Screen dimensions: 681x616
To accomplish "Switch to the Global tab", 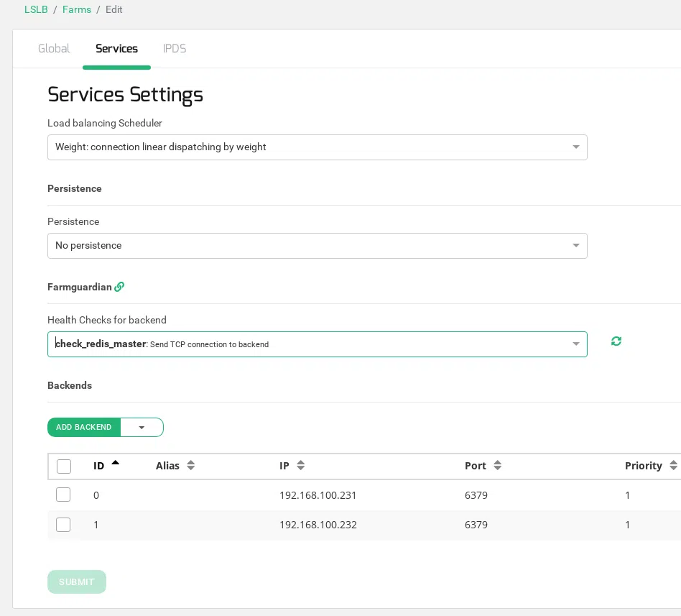I will click(54, 49).
